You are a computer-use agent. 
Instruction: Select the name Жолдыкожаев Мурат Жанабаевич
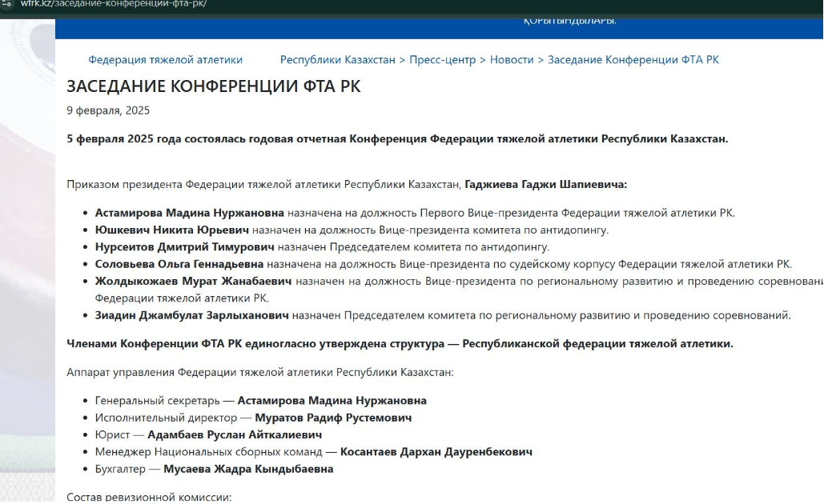(193, 281)
